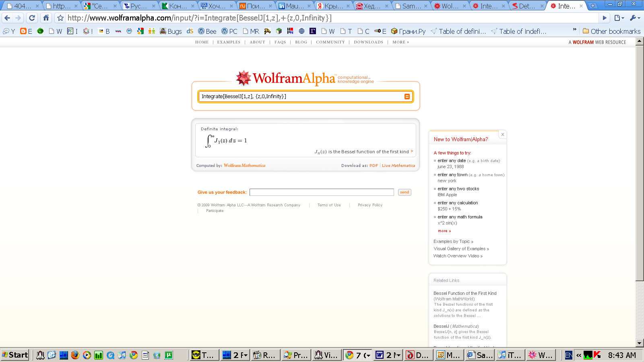Click the page vertical scrollbar thumb

click(x=640, y=161)
